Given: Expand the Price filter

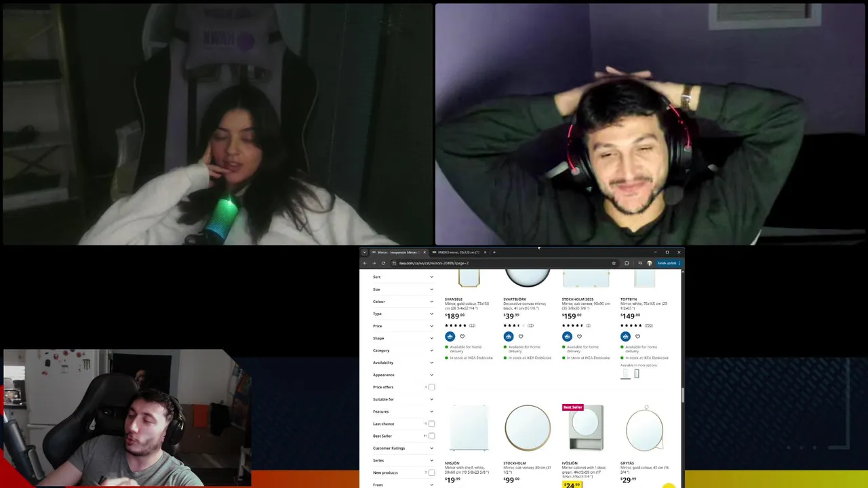Looking at the screenshot, I should 403,326.
